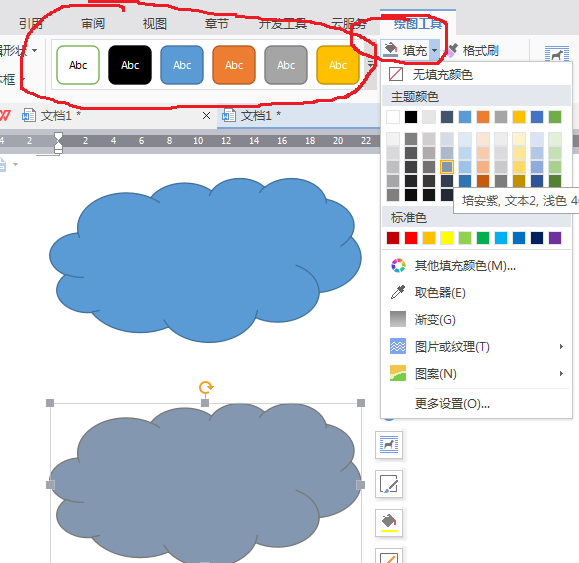Pick dark navy standard color

click(x=537, y=238)
